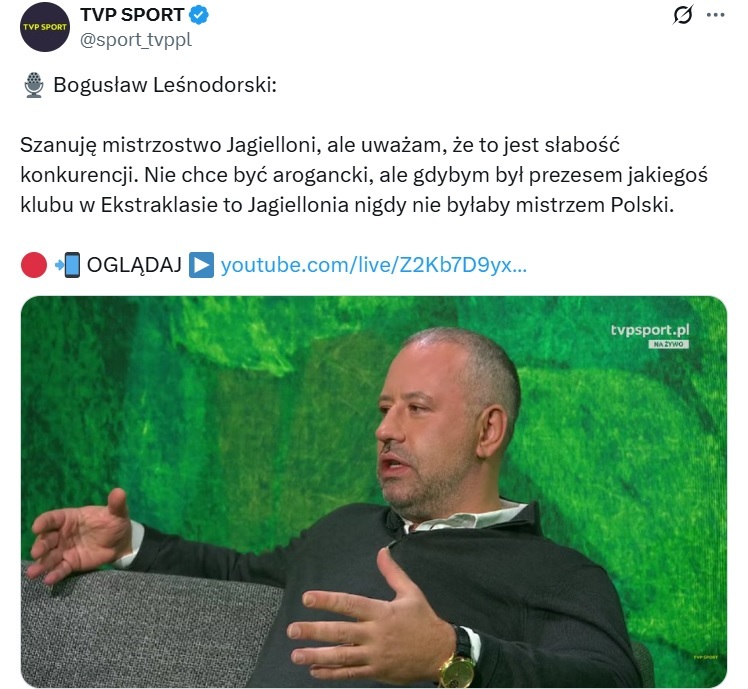Open the TVP SPORT display name
Viewport: 748px width, 689px height.
pos(132,15)
